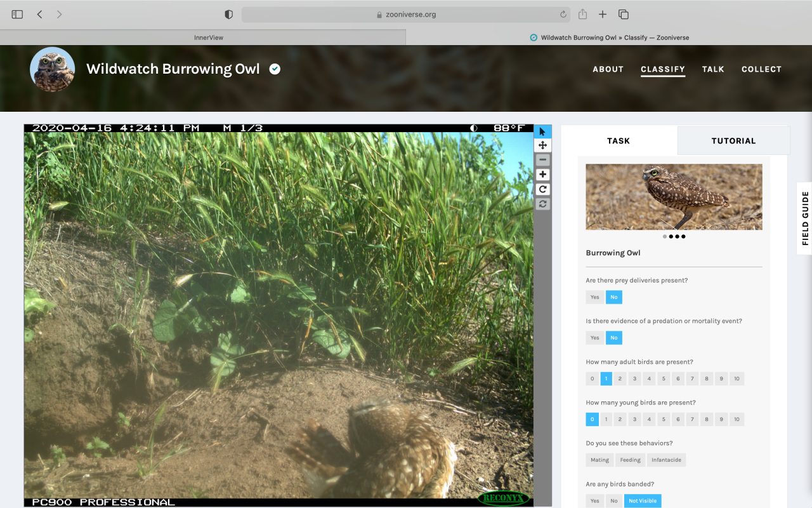Screen dimensions: 812x508
Task: Set young birds count to 3
Action: [635, 419]
